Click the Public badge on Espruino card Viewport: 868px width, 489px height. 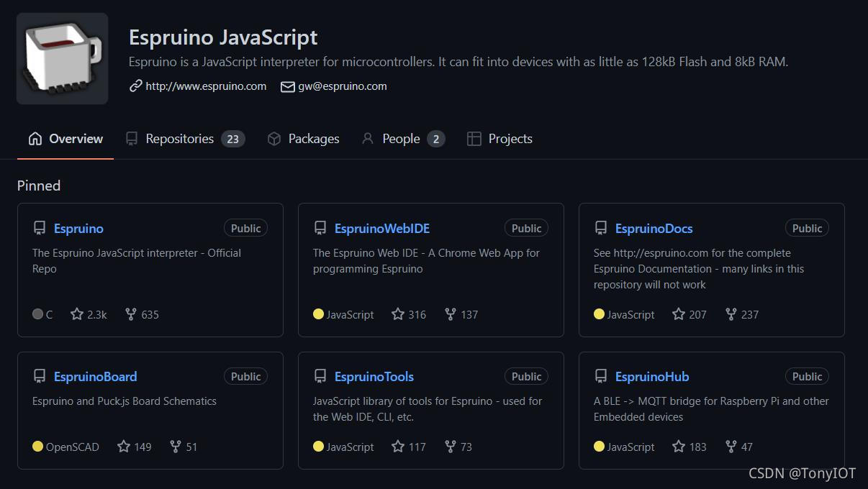click(246, 228)
